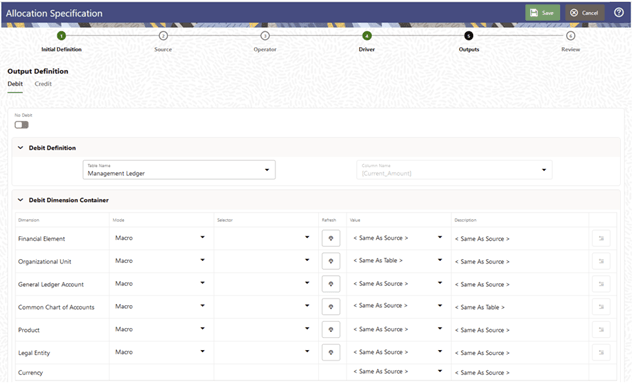
Task: Open the help question mark icon
Action: tap(618, 13)
